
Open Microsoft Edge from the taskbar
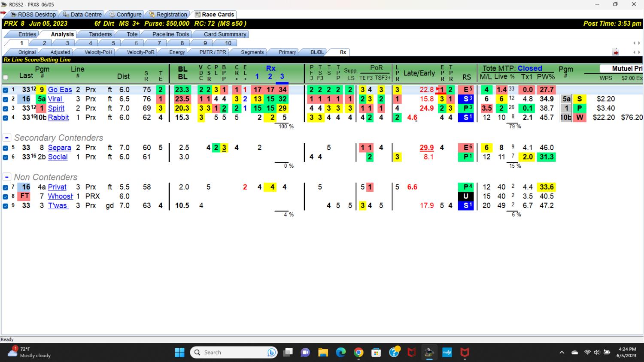tap(341, 353)
